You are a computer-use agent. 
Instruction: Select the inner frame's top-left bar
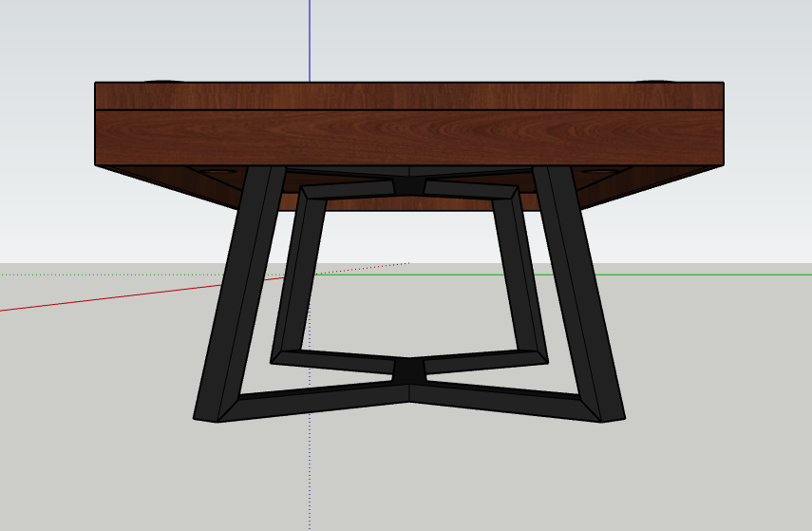pyautogui.click(x=347, y=189)
